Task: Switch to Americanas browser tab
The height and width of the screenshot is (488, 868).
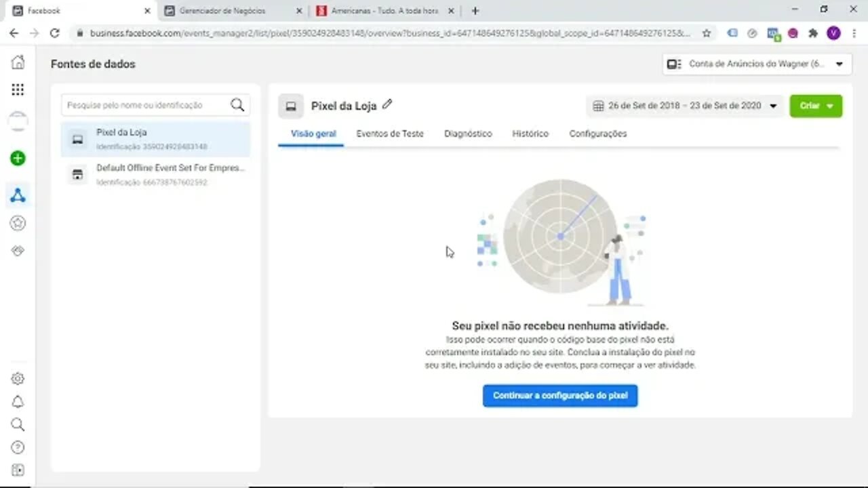Action: coord(385,11)
